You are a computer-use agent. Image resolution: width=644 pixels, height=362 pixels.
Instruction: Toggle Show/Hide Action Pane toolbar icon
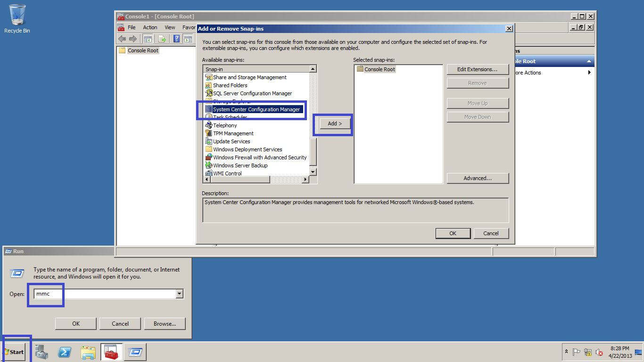pyautogui.click(x=188, y=39)
